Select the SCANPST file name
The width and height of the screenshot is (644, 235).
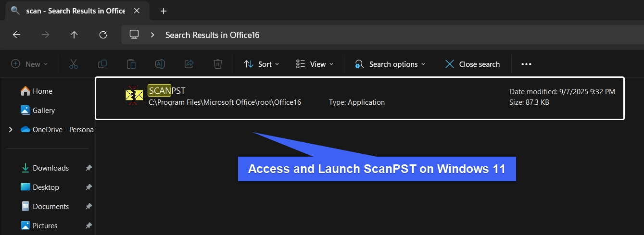(167, 90)
